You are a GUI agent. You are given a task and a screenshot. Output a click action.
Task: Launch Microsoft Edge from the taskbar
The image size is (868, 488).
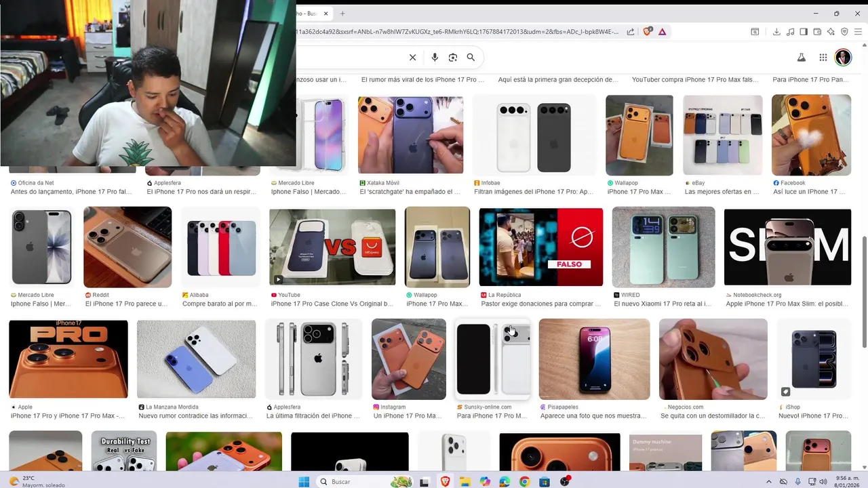click(x=505, y=482)
